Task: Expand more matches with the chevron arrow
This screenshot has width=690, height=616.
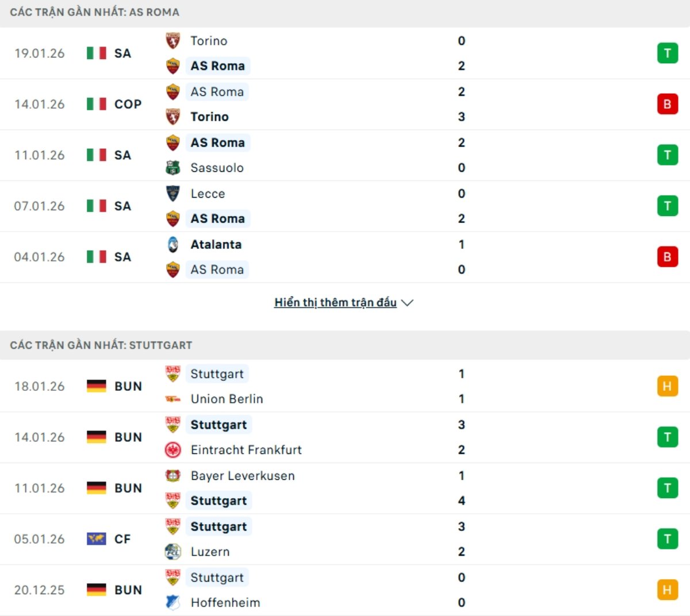Action: [408, 303]
